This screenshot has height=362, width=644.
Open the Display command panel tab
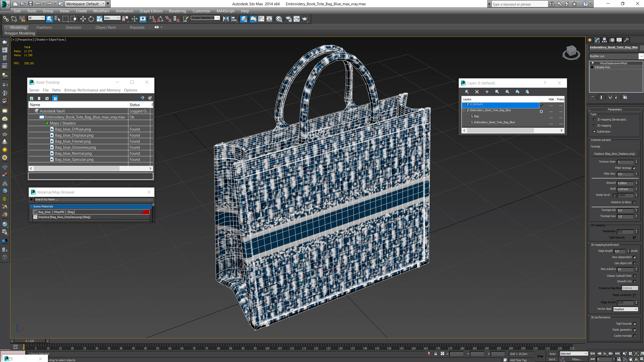(x=619, y=40)
